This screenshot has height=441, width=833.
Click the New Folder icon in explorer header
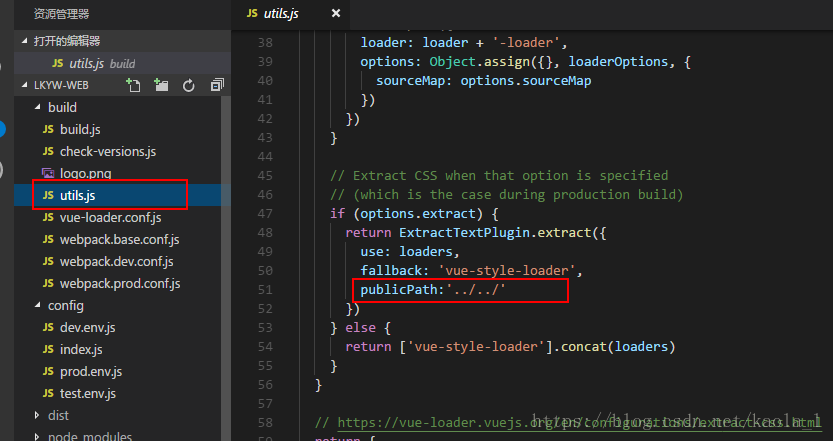pos(161,85)
